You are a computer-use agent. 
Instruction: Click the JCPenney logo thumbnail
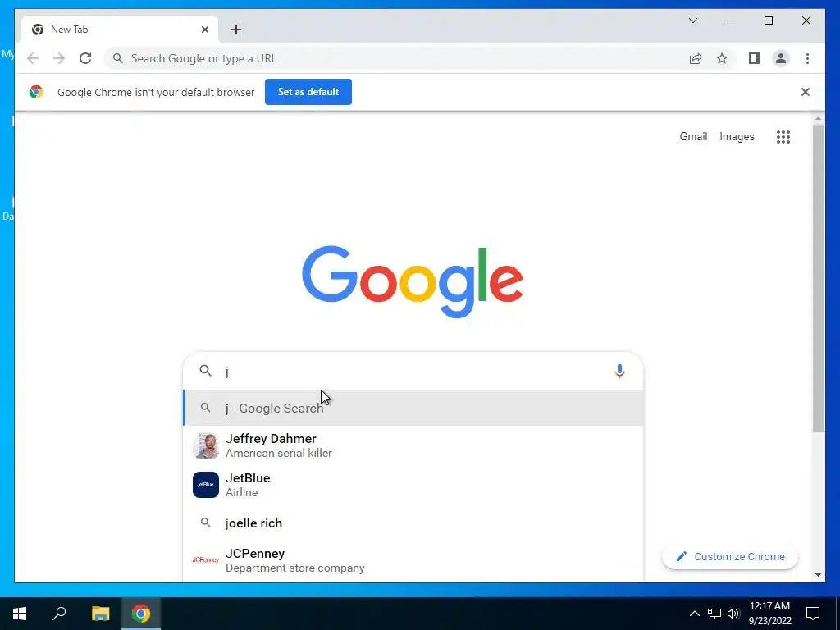pyautogui.click(x=206, y=559)
